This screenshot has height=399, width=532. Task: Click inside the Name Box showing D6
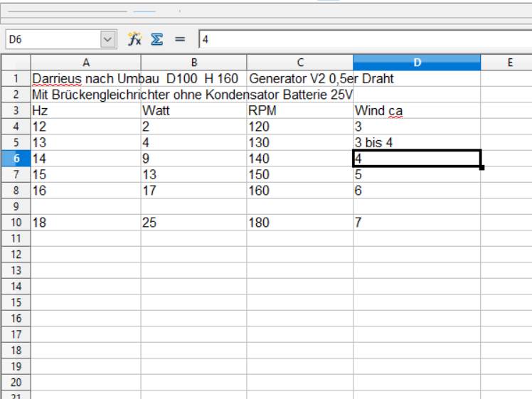click(50, 38)
